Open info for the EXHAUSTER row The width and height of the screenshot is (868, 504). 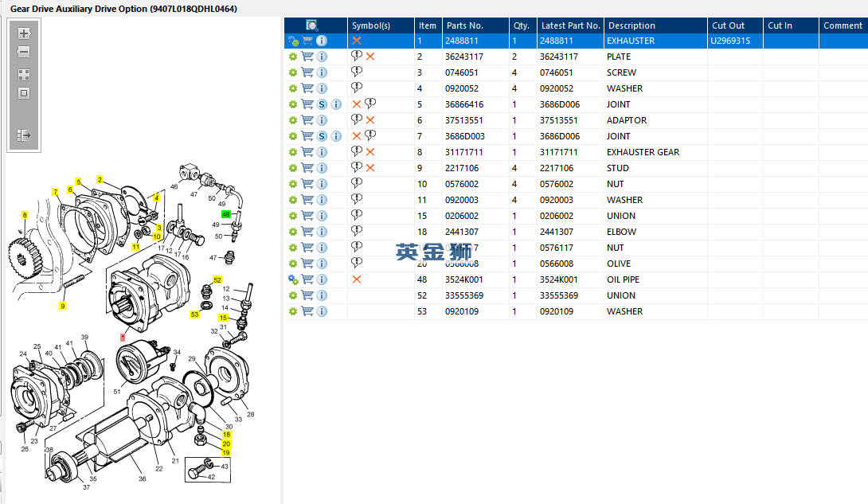pos(322,41)
